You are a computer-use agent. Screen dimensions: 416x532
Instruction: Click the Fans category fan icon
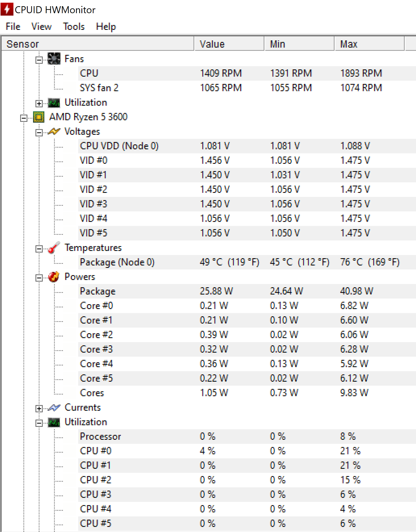(54, 59)
